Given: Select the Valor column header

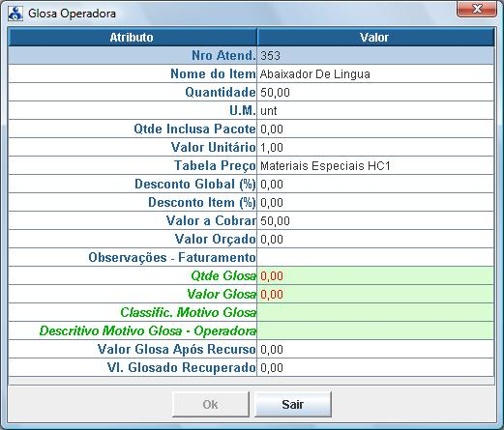Looking at the screenshot, I should [x=375, y=38].
